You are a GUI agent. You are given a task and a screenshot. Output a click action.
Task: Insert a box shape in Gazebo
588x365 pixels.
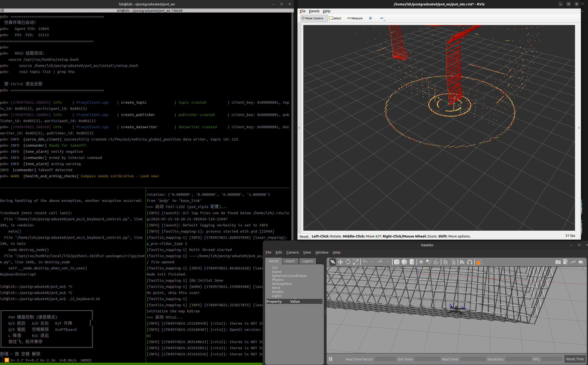tap(396, 262)
